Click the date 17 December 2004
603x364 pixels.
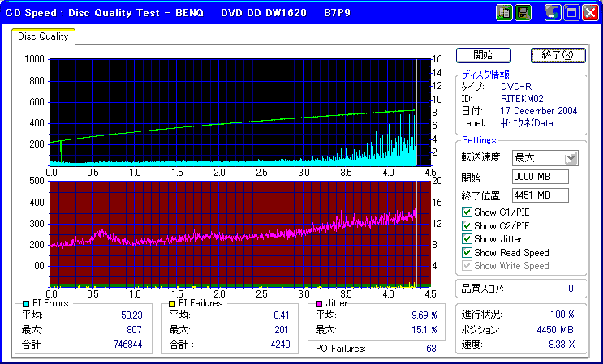pyautogui.click(x=538, y=111)
